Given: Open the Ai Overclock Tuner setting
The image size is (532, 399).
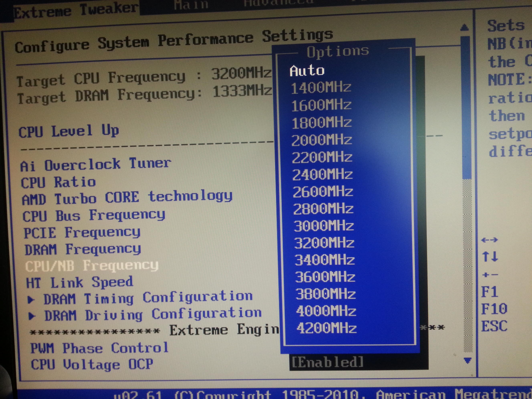Looking at the screenshot, I should coord(96,165).
